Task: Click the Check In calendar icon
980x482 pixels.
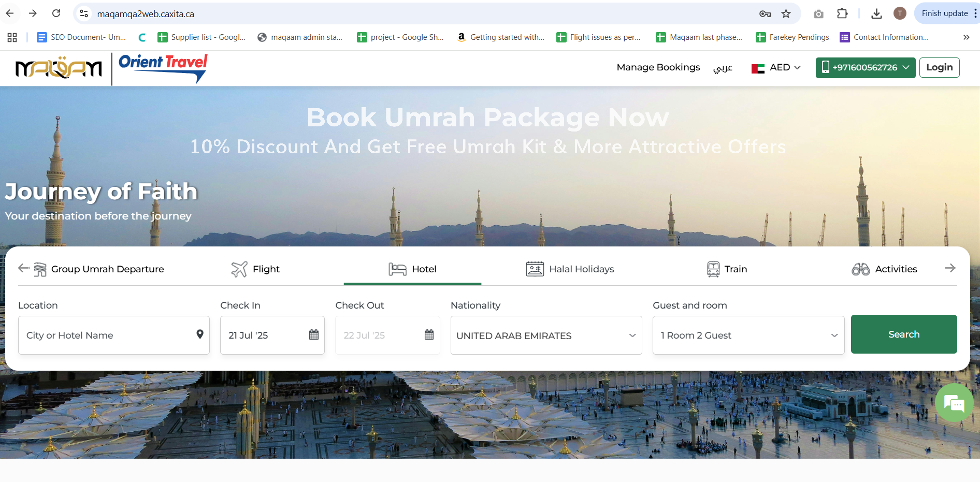Action: click(x=314, y=335)
